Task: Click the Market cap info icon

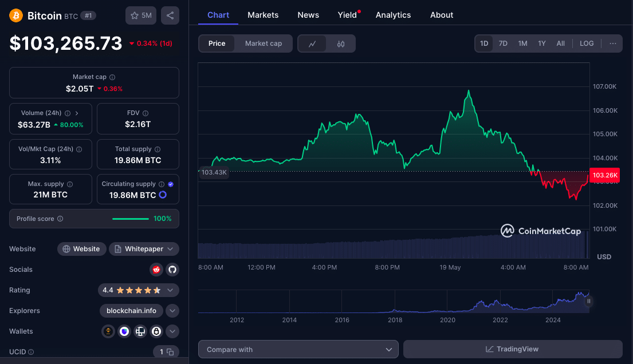Action: click(x=112, y=77)
